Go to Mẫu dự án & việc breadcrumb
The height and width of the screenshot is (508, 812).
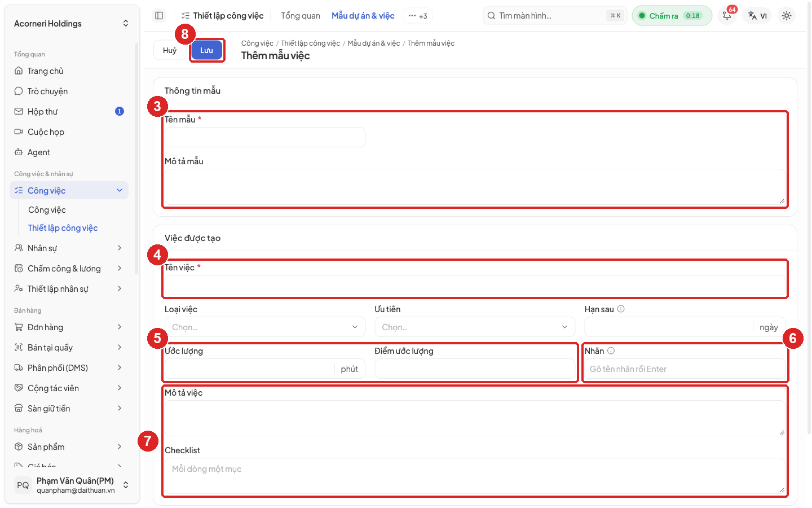pyautogui.click(x=374, y=43)
